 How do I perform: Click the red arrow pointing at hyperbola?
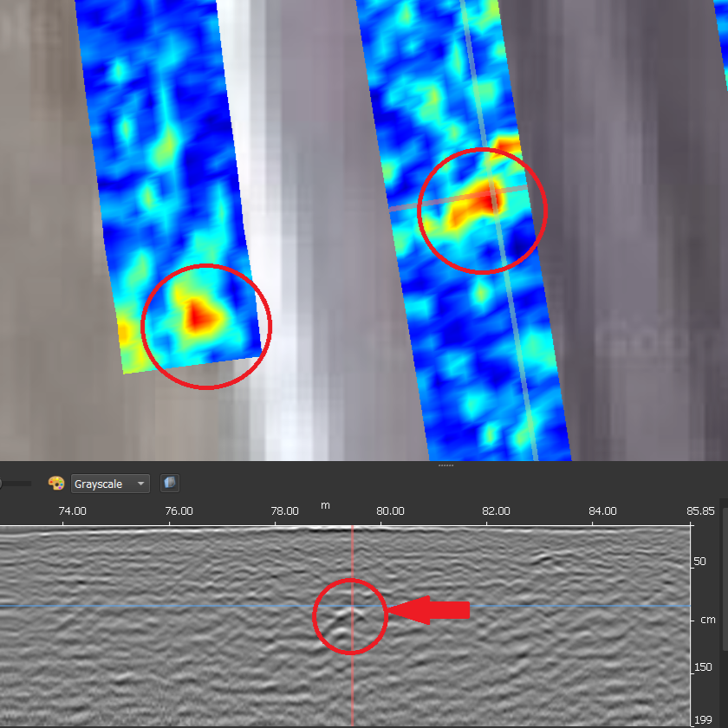point(428,610)
